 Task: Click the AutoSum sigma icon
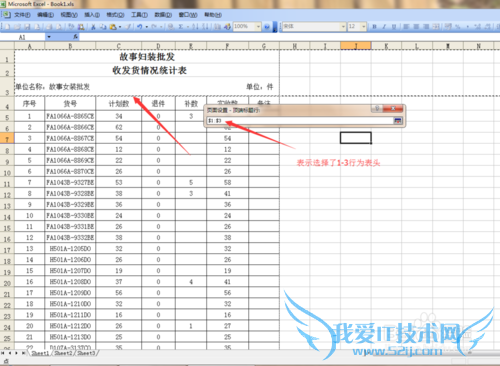(x=181, y=27)
